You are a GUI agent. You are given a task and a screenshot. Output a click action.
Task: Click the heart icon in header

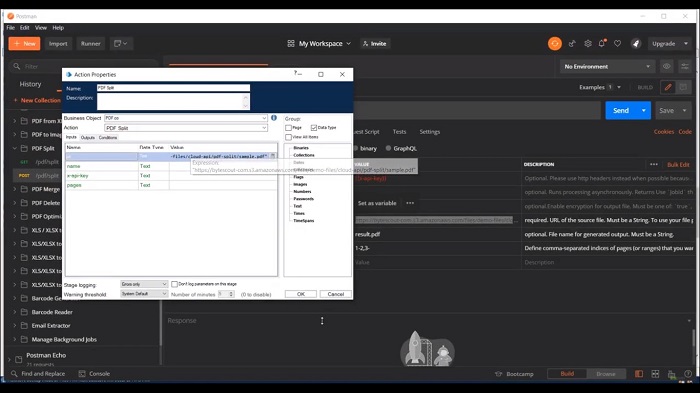point(617,43)
